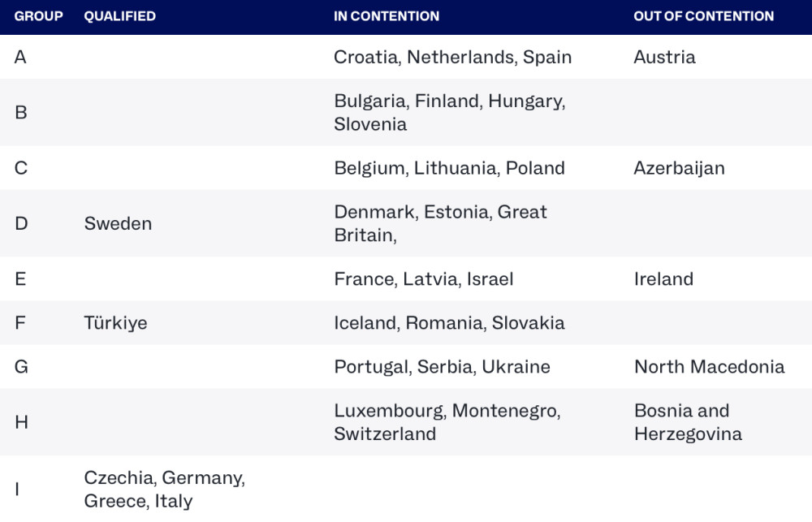Click Sweden in the qualified column
The height and width of the screenshot is (522, 812).
coord(118,224)
